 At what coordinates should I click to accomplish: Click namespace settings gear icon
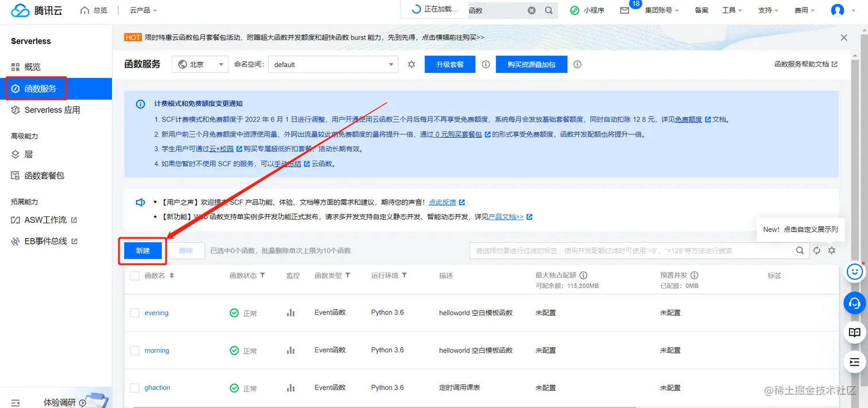(412, 64)
